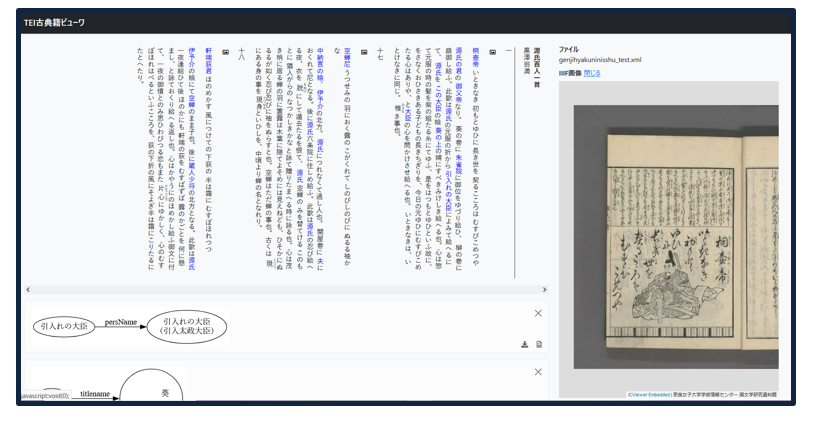Click the titlename edge label
Viewport: 825px width, 424px height.
click(x=95, y=393)
